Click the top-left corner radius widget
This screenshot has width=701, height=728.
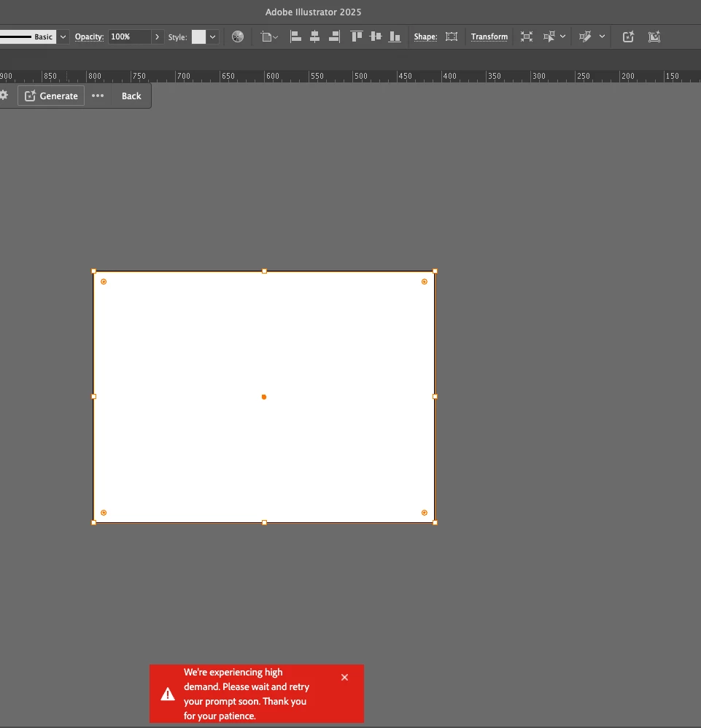pyautogui.click(x=104, y=282)
